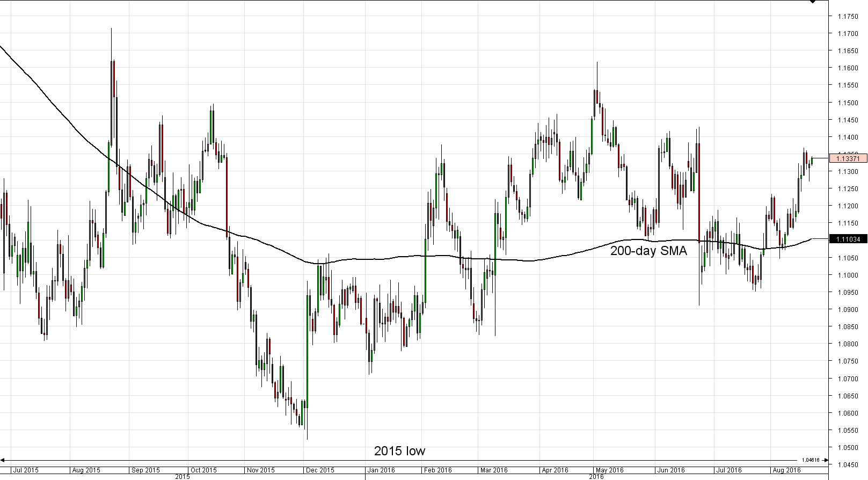The height and width of the screenshot is (480, 868).
Task: Click the 1.0500 price axis label
Action: (x=848, y=448)
